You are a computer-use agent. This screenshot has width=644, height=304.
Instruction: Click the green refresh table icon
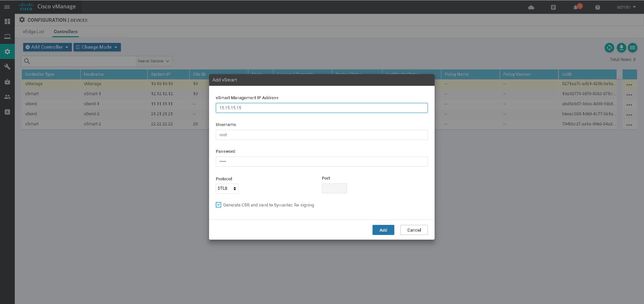[609, 48]
